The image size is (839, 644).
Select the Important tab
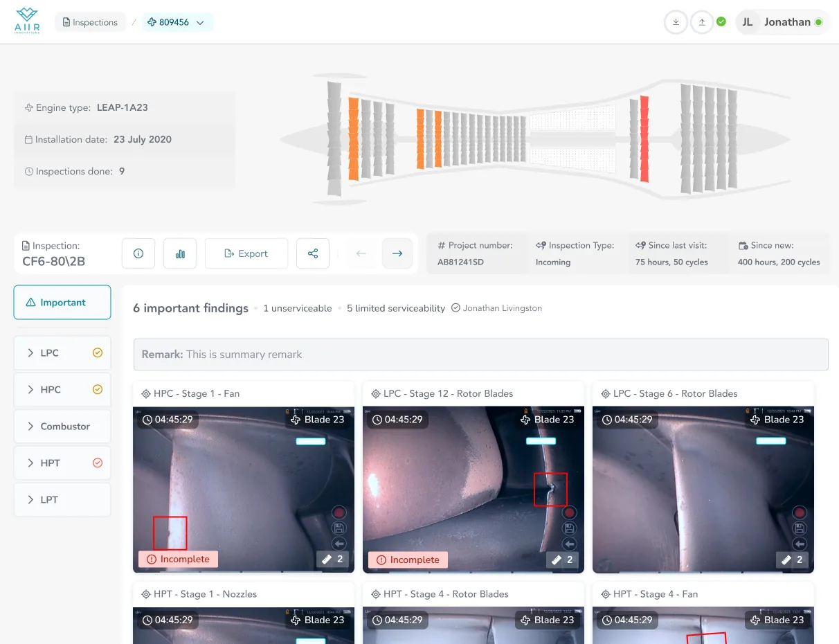point(62,303)
